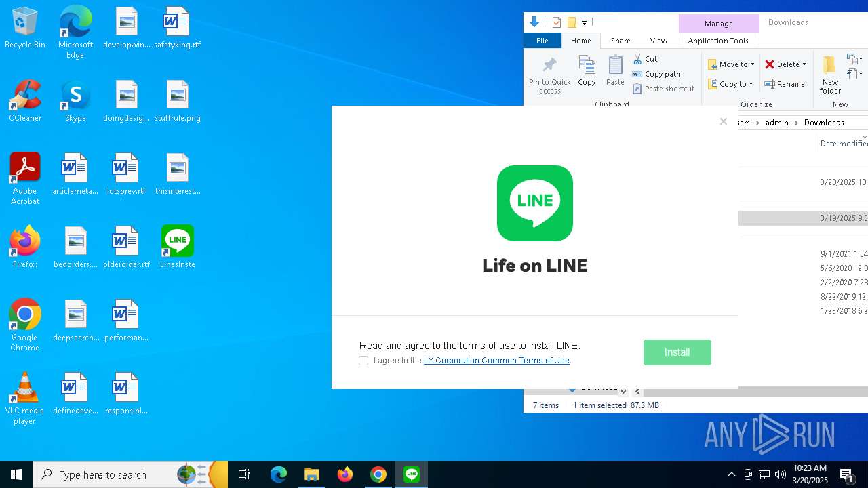Click the Paste icon in the ribbon
Viewport: 868px width, 488px height.
pos(615,71)
